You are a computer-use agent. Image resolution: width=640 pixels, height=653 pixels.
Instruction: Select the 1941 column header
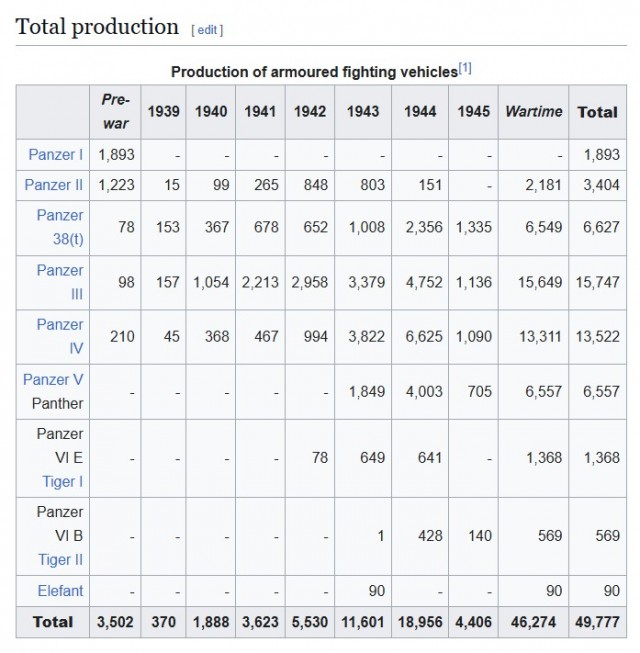click(260, 112)
